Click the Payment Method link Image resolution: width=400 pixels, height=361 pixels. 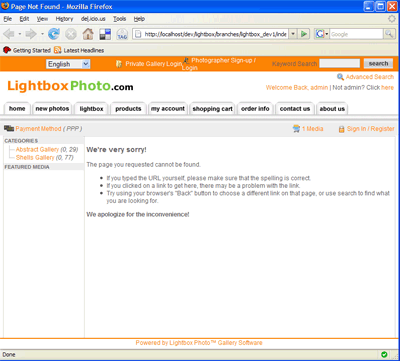pos(38,129)
